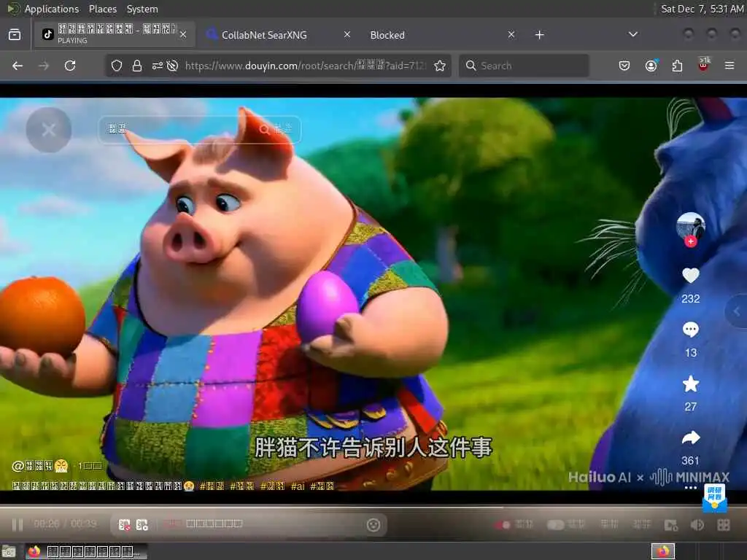Click the clock showing Sat Dec 7
Viewport: 747px width, 560px height.
click(703, 9)
